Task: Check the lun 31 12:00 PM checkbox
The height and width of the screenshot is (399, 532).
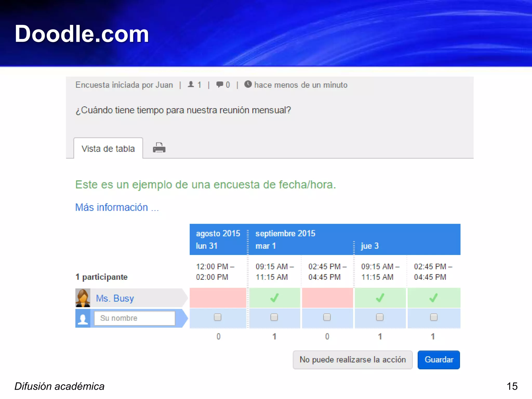Action: [218, 317]
